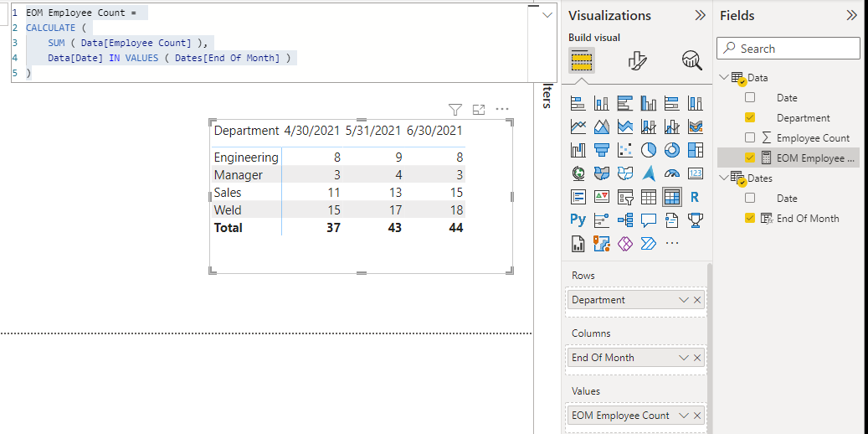Select the Azure map visual
The width and height of the screenshot is (868, 434).
[x=648, y=173]
